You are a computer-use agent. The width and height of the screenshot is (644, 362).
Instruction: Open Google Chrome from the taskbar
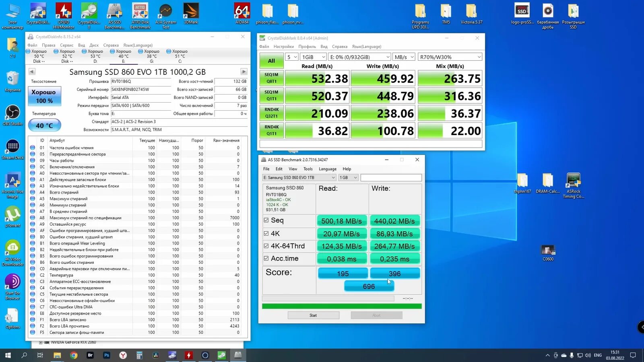(74, 355)
